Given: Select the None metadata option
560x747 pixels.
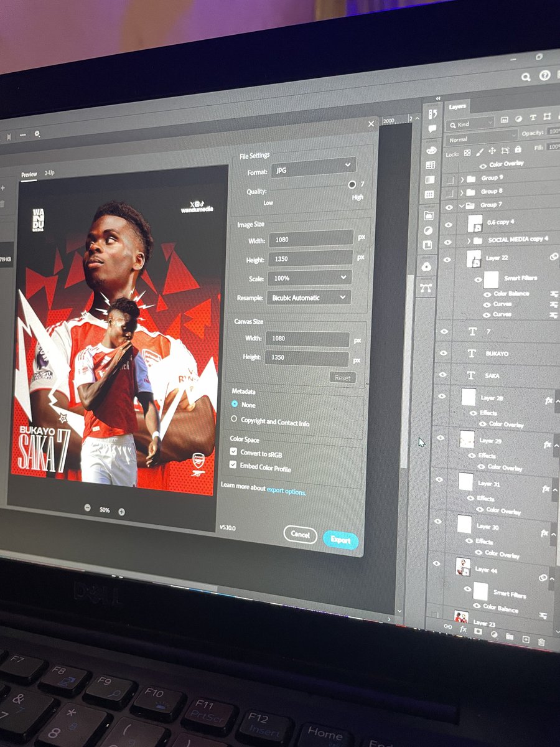Looking at the screenshot, I should [235, 404].
